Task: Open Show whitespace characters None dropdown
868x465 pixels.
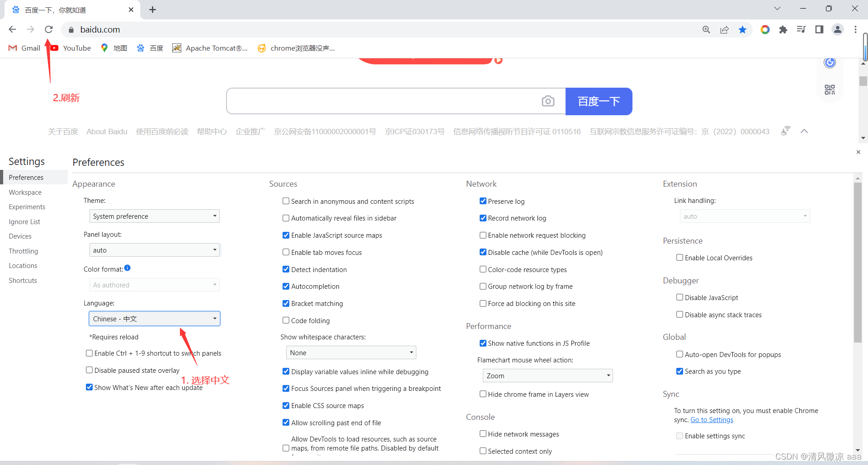Action: [351, 352]
